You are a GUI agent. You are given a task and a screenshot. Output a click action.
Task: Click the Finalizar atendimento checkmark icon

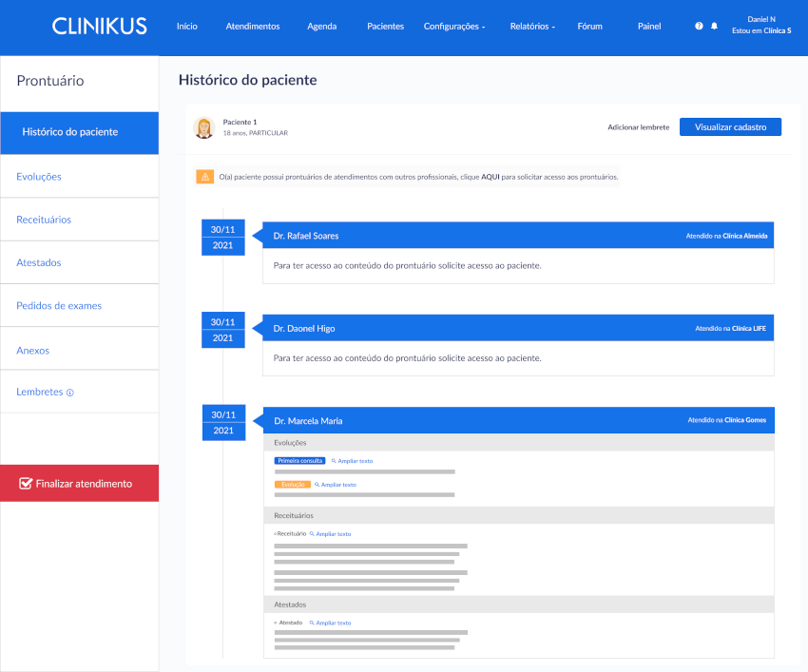(x=26, y=483)
